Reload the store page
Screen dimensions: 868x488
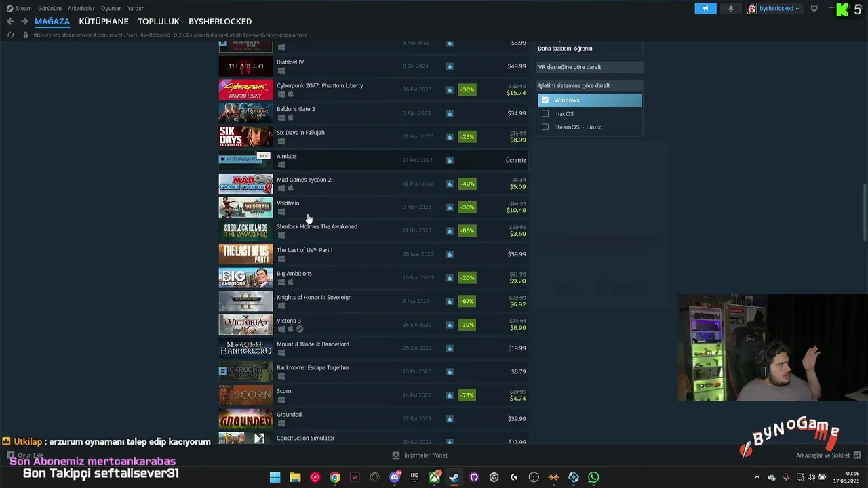click(10, 35)
